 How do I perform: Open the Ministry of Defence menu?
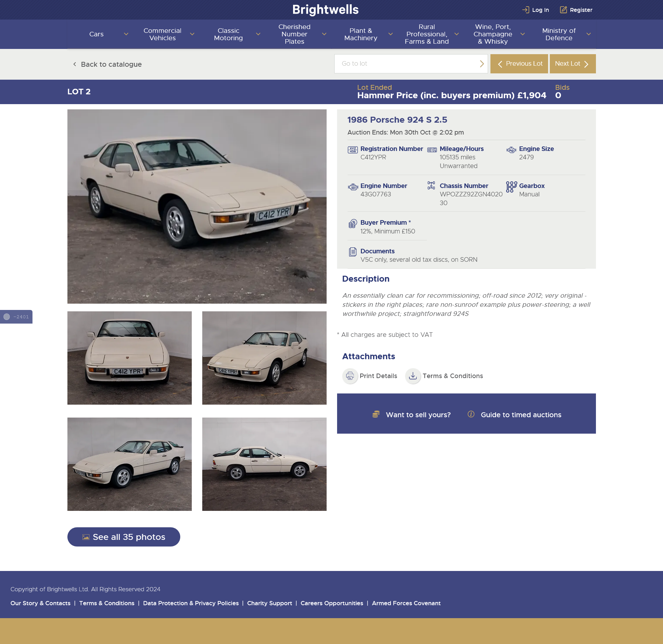[x=559, y=34]
